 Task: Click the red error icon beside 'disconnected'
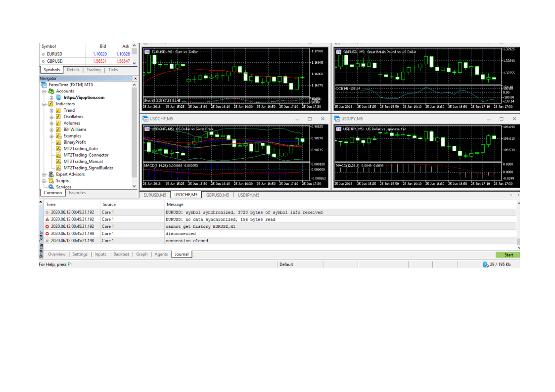coord(47,233)
